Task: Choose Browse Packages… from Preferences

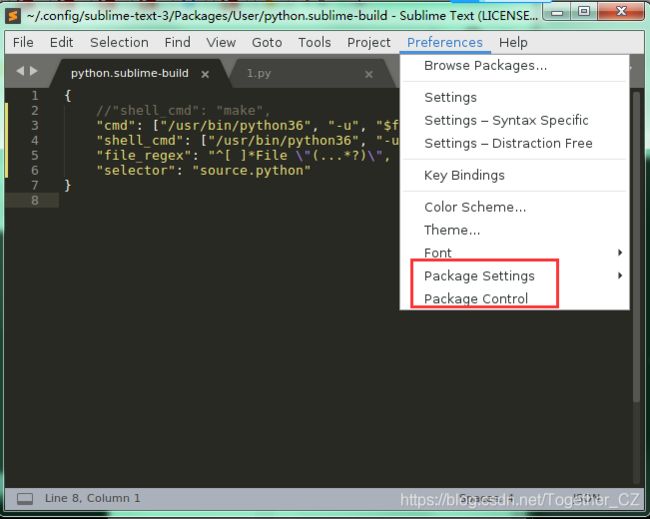Action: coord(514,65)
